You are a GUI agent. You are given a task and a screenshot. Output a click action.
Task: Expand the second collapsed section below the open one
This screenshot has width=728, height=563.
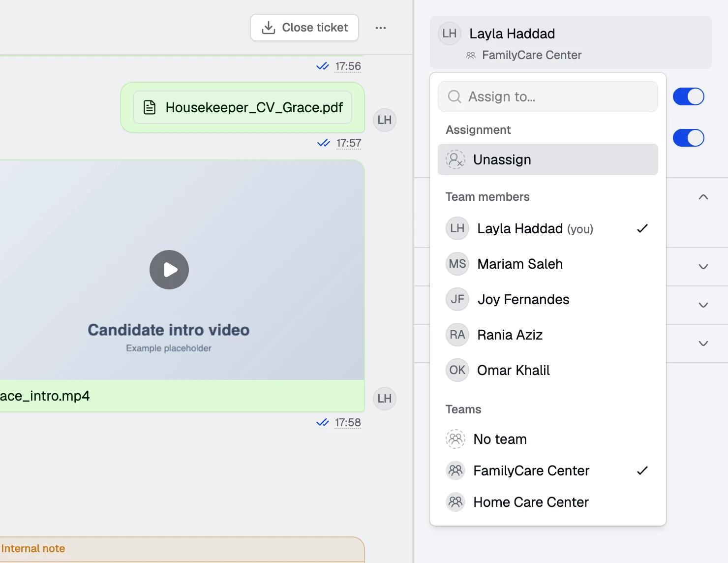[703, 305]
